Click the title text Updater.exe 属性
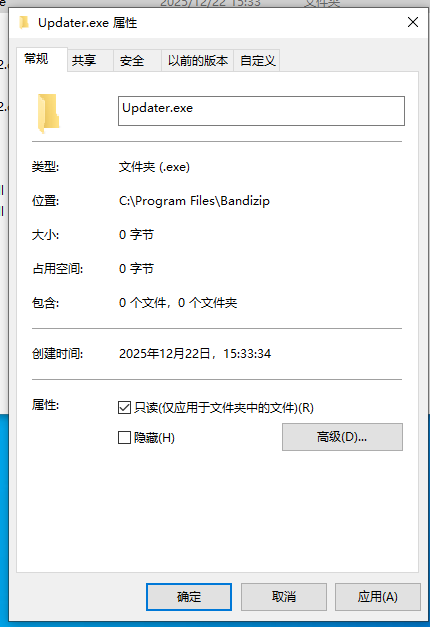 [x=88, y=23]
